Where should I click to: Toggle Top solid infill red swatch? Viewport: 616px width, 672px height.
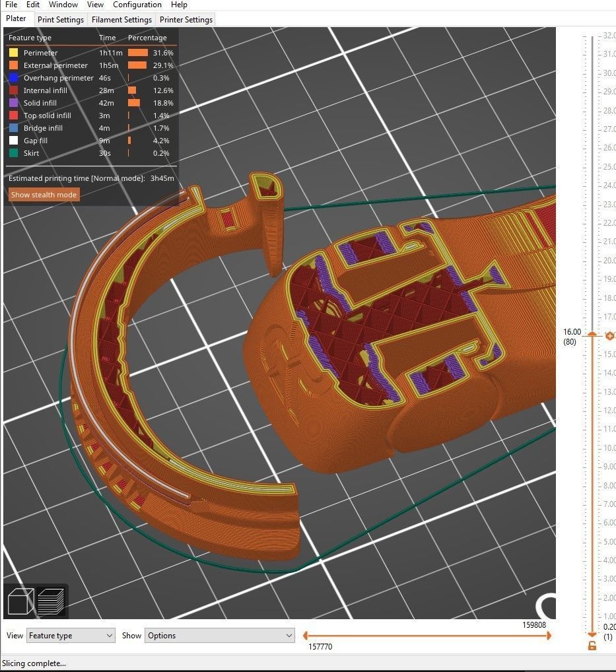[x=14, y=116]
